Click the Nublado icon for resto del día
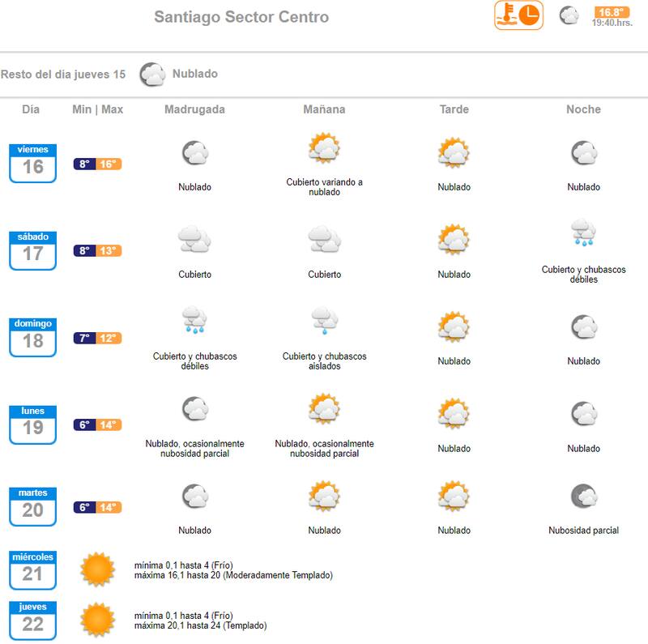 click(x=152, y=75)
